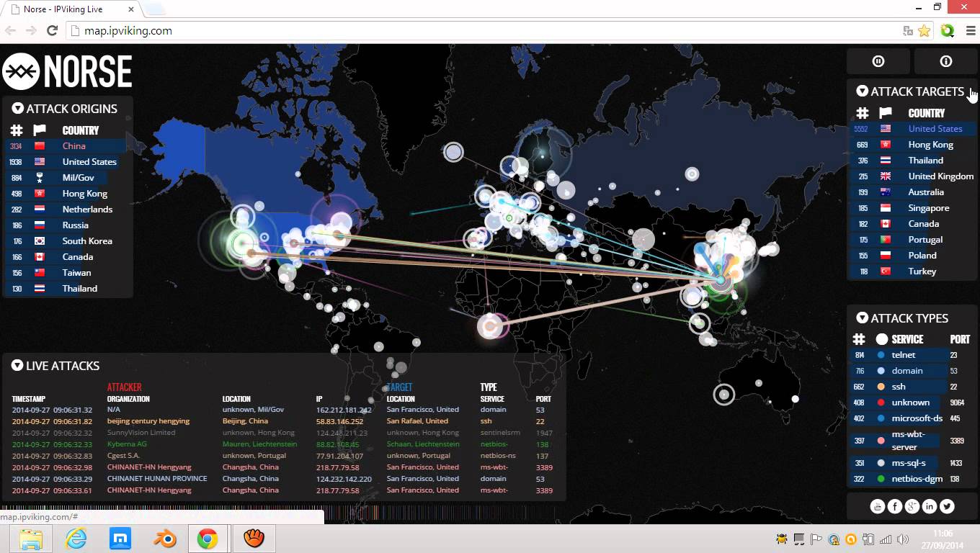Select China in Attack Origins list

pyautogui.click(x=73, y=146)
